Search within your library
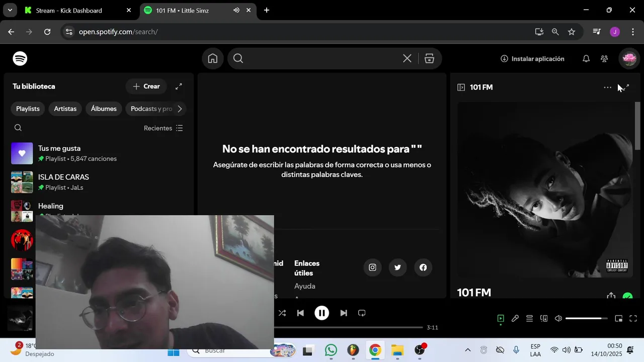The image size is (644, 362). point(18,128)
